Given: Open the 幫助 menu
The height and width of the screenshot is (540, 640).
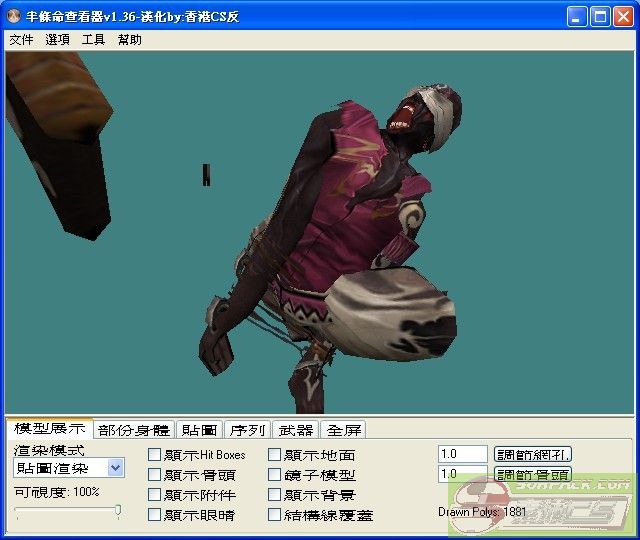Looking at the screenshot, I should (x=129, y=40).
